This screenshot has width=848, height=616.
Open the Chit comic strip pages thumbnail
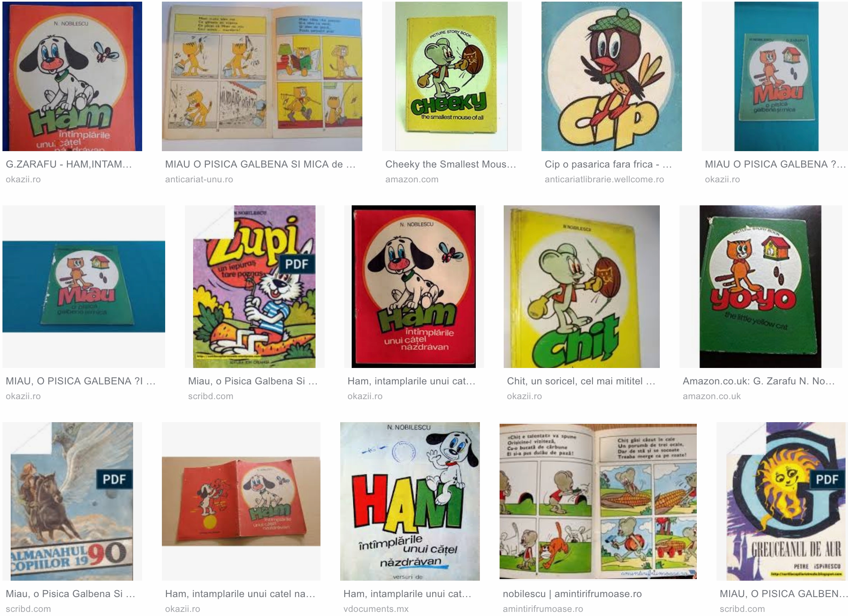(x=598, y=501)
